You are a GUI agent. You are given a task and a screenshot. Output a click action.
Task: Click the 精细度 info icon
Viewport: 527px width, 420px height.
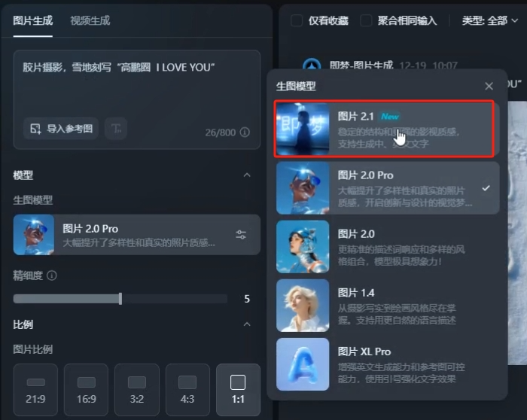(52, 275)
